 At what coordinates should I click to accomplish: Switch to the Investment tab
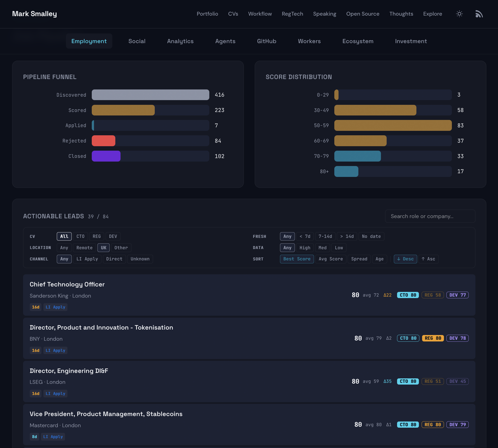pyautogui.click(x=411, y=41)
